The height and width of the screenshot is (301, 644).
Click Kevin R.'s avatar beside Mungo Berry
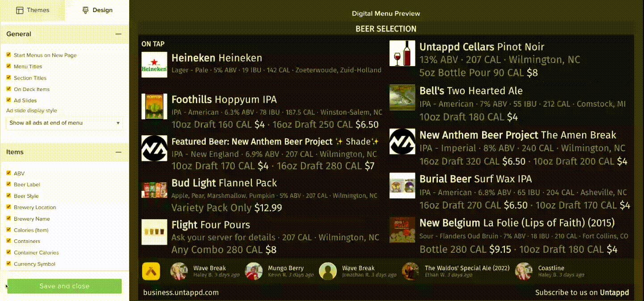(x=254, y=271)
